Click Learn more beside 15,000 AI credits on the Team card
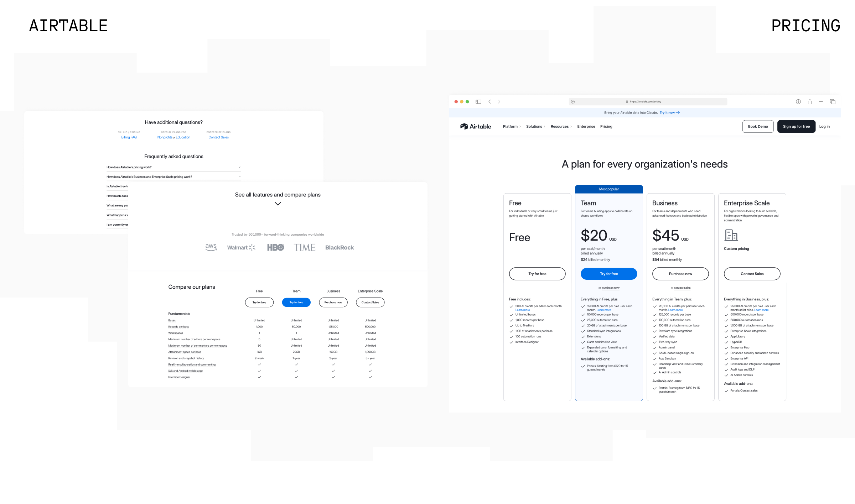Viewport: 855px width, 504px height. click(604, 310)
